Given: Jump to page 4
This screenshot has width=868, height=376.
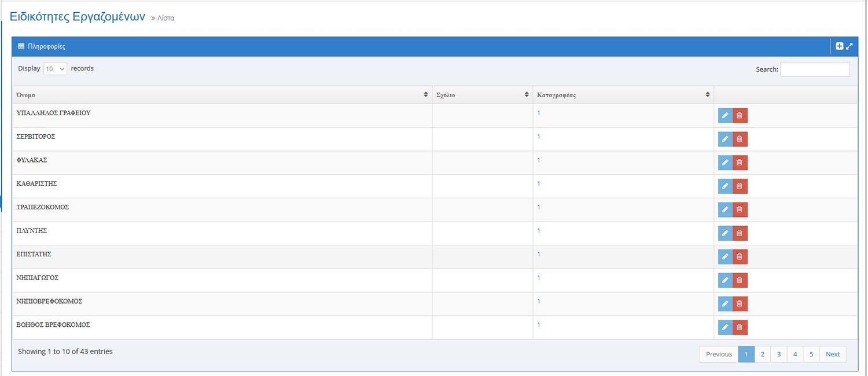Looking at the screenshot, I should [x=795, y=354].
